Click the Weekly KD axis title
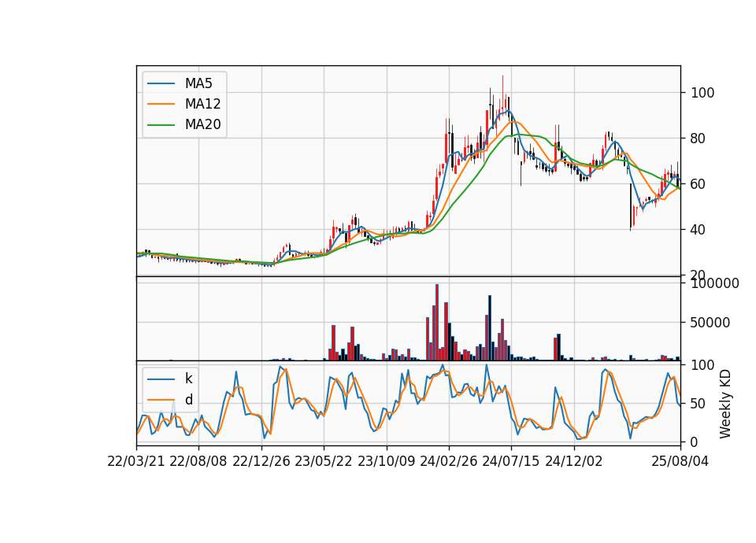The image size is (756, 543). (725, 404)
